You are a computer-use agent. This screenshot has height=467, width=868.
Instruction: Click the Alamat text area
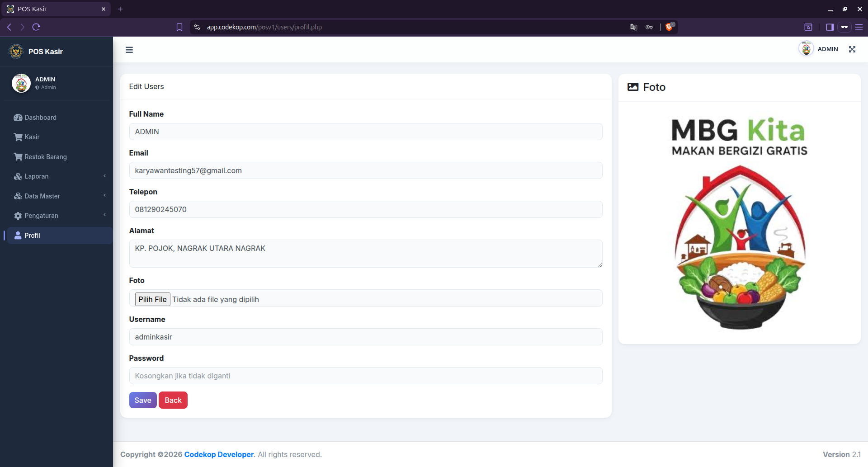click(x=366, y=254)
